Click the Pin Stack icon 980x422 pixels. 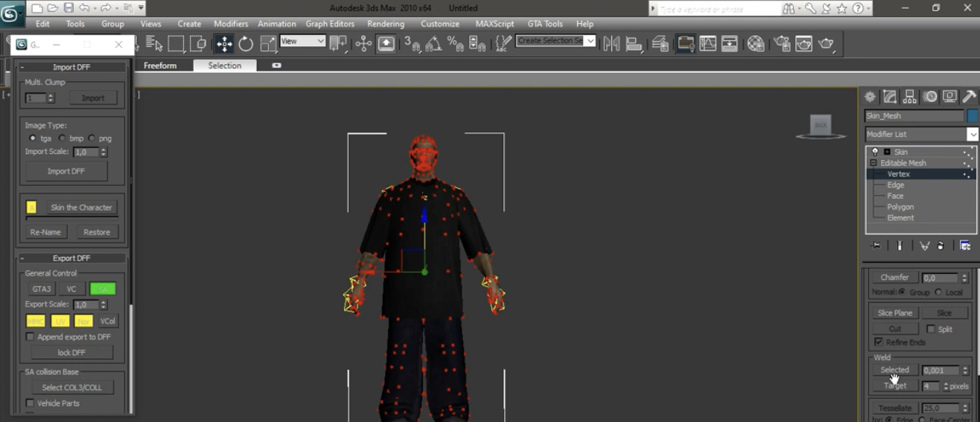click(876, 246)
